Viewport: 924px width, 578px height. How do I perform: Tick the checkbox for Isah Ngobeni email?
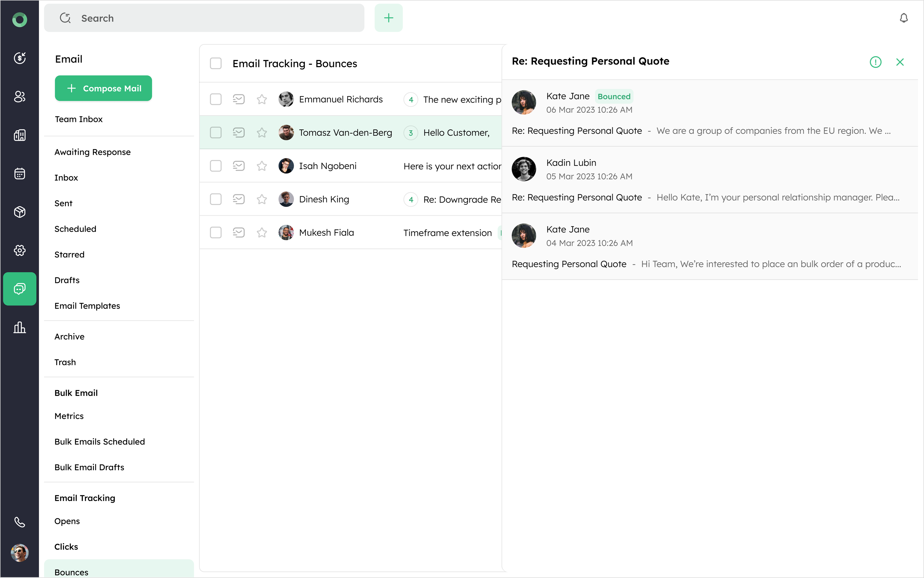click(215, 166)
